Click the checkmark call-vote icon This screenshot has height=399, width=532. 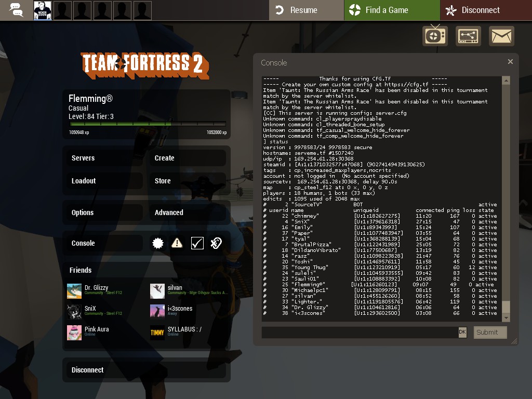197,243
